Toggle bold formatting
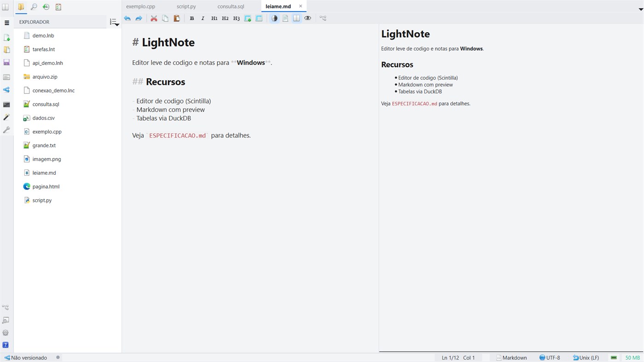This screenshot has height=362, width=644. coord(192,18)
